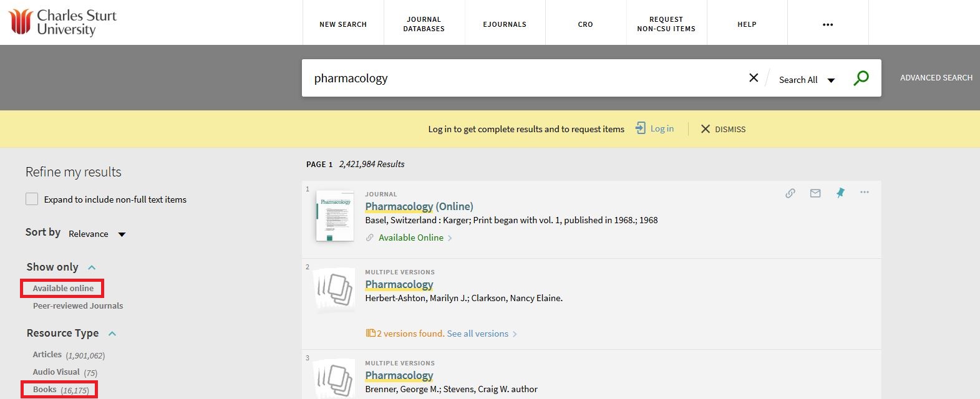980x399 pixels.
Task: Open the Journal Databases menu item
Action: [424, 24]
